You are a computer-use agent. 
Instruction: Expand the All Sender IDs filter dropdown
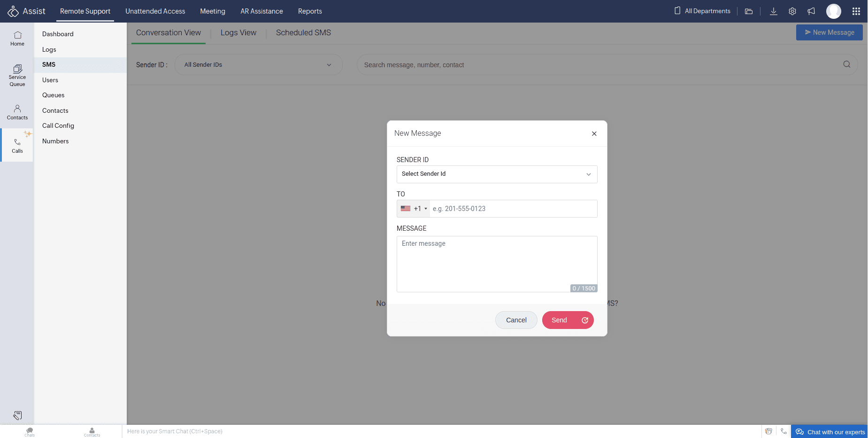click(x=258, y=65)
